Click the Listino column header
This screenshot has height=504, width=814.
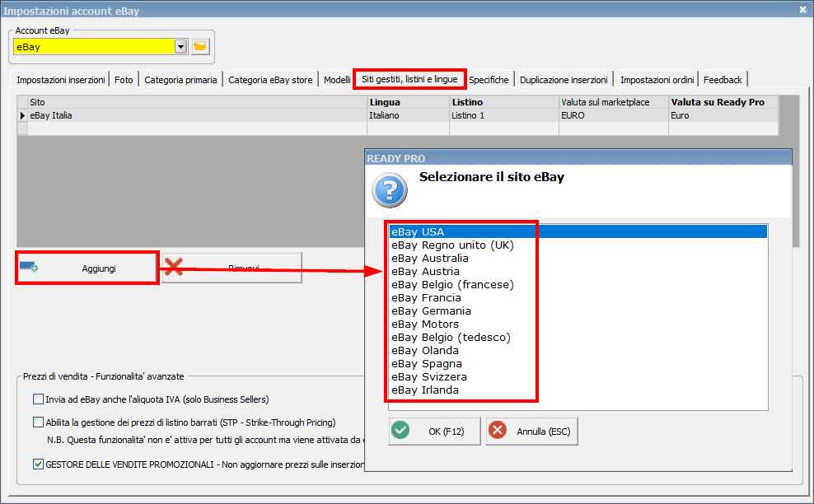[504, 102]
